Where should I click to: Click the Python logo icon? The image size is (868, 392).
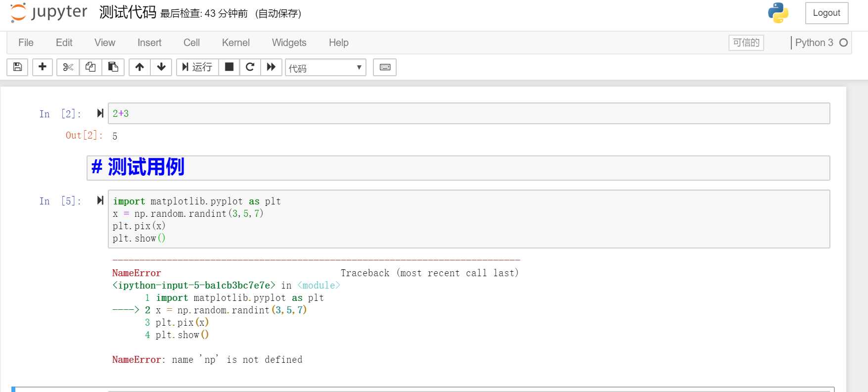point(778,13)
